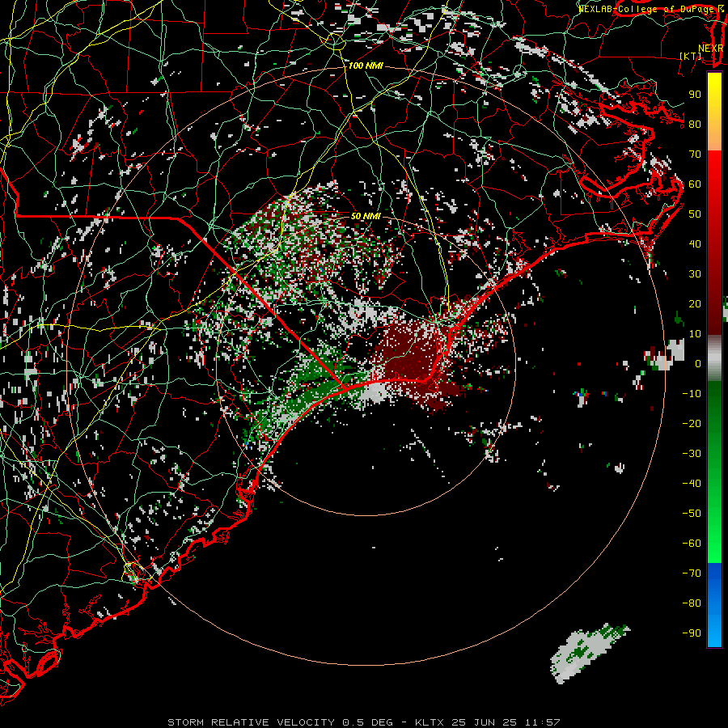Click the [KT] units label
Screen dimensions: 728x728
coord(691,56)
